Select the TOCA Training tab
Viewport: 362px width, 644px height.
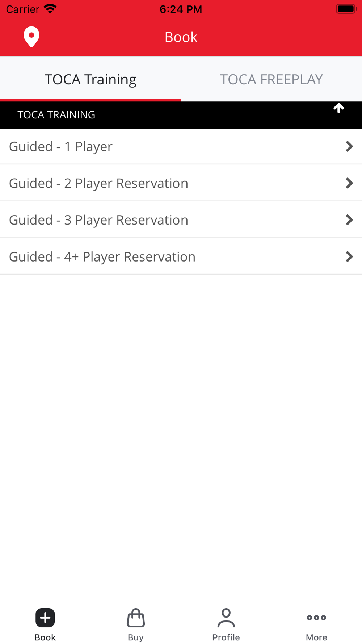(x=90, y=79)
